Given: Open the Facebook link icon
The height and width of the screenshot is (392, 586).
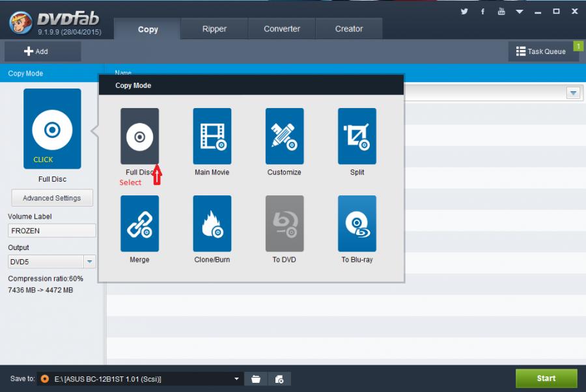Looking at the screenshot, I should click(x=482, y=12).
